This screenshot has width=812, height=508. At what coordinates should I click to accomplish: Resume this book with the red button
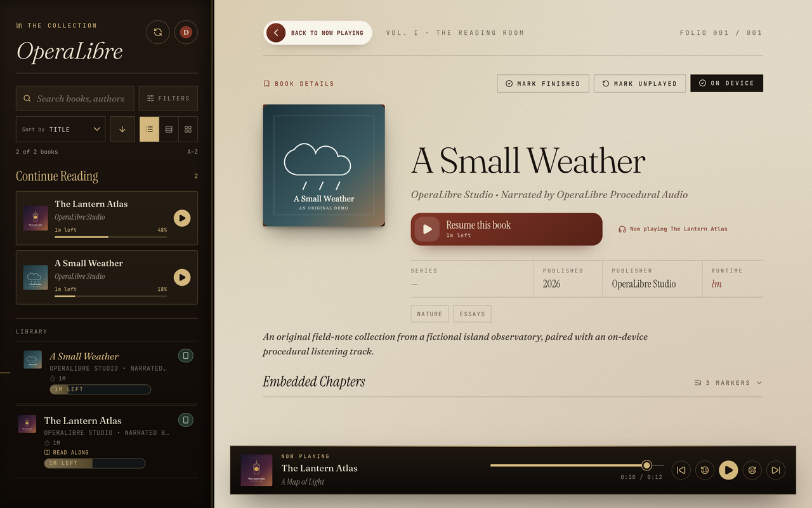506,229
